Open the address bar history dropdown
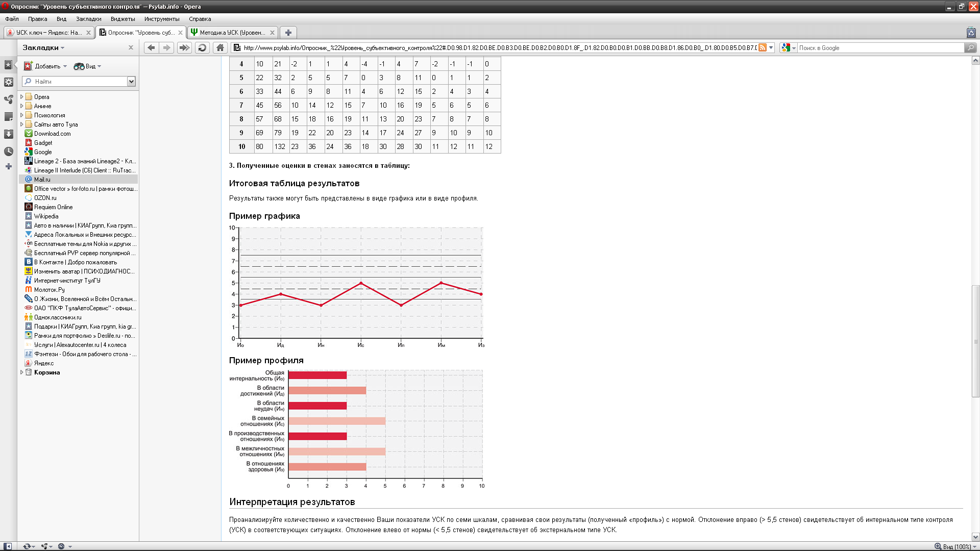Image resolution: width=980 pixels, height=551 pixels. coord(771,47)
